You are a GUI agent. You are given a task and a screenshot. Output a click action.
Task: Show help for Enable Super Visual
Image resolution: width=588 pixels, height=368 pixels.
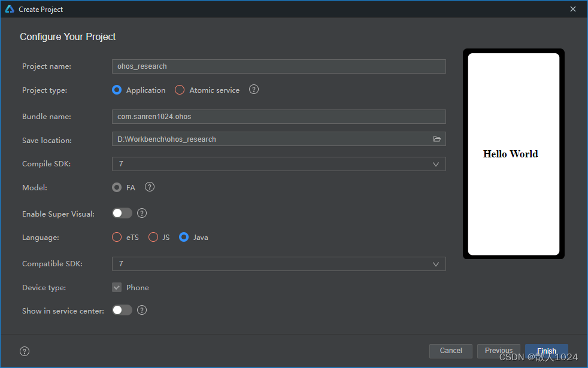142,213
